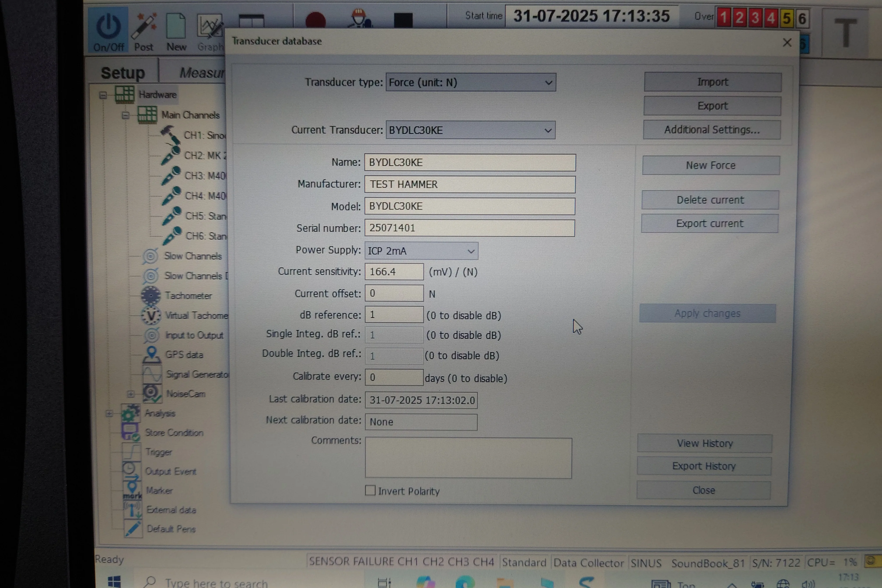The width and height of the screenshot is (882, 588).
Task: Open the Transducer type dropdown
Action: point(471,82)
